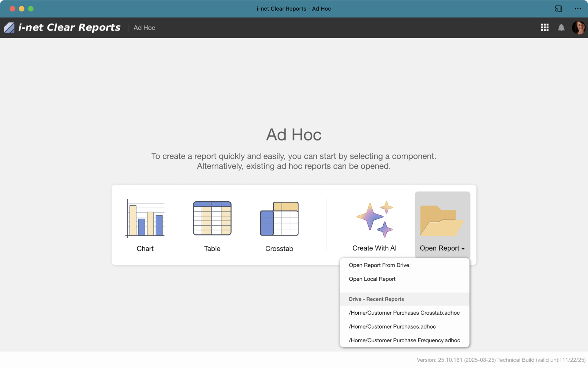
Task: Choose Open Local Report
Action: click(372, 279)
